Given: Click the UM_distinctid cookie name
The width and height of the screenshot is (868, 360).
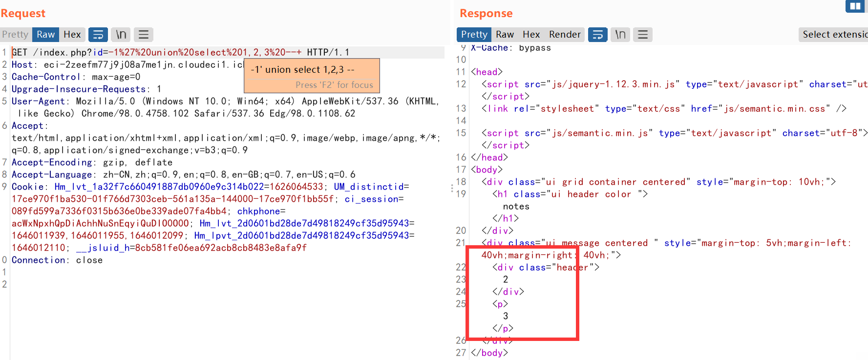Looking at the screenshot, I should point(369,187).
